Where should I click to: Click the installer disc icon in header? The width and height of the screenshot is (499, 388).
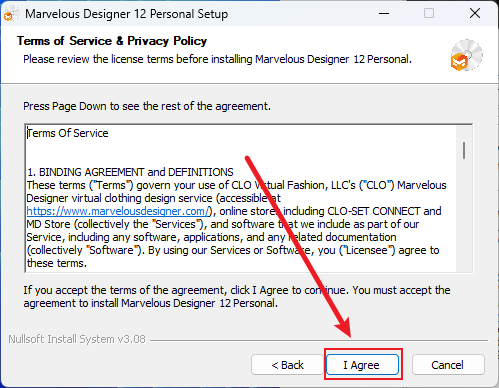(x=466, y=55)
